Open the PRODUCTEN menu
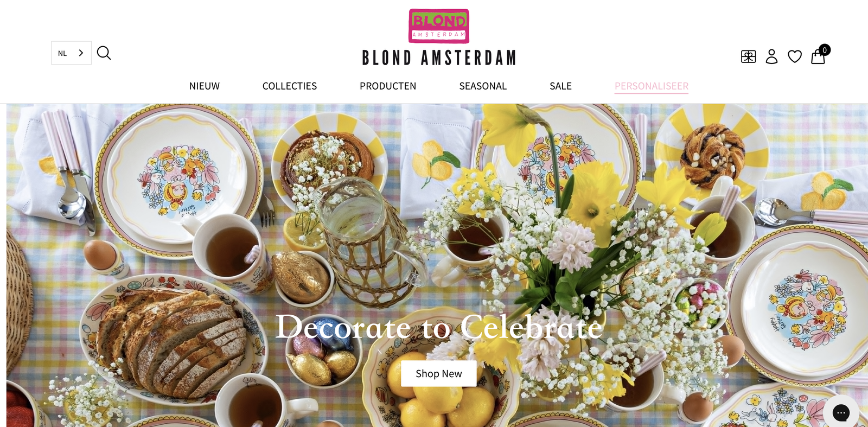This screenshot has width=868, height=427. point(388,86)
